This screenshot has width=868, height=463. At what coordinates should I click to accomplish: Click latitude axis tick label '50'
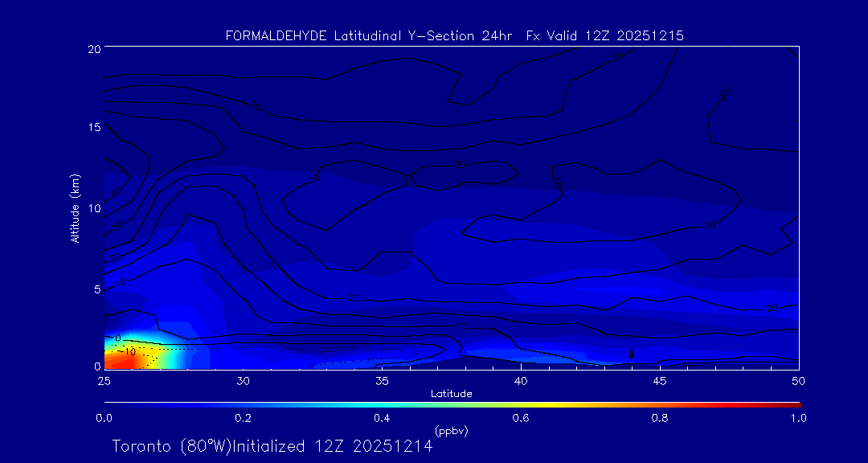[798, 381]
